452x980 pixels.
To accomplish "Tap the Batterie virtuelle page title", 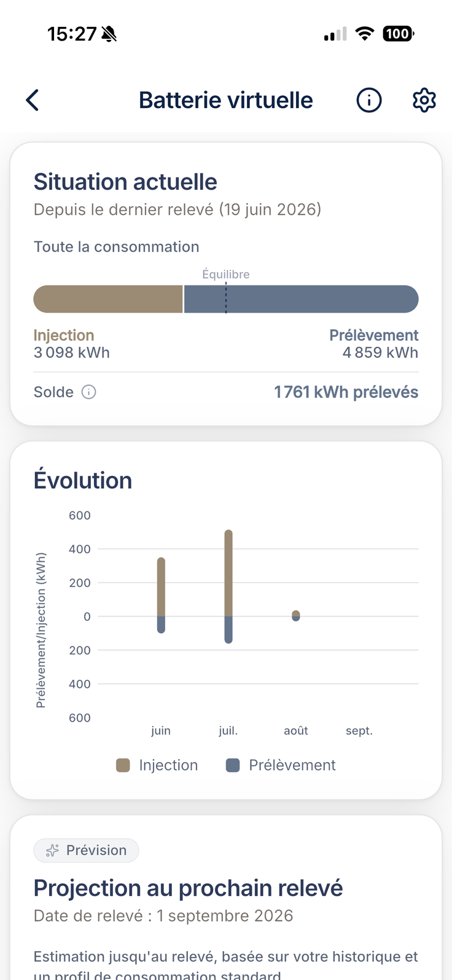I will pos(226,100).
